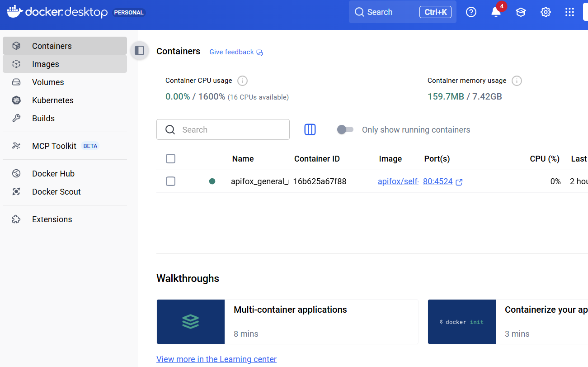This screenshot has height=367, width=588.
Task: Click the Container CPU usage info icon
Action: coord(243,81)
